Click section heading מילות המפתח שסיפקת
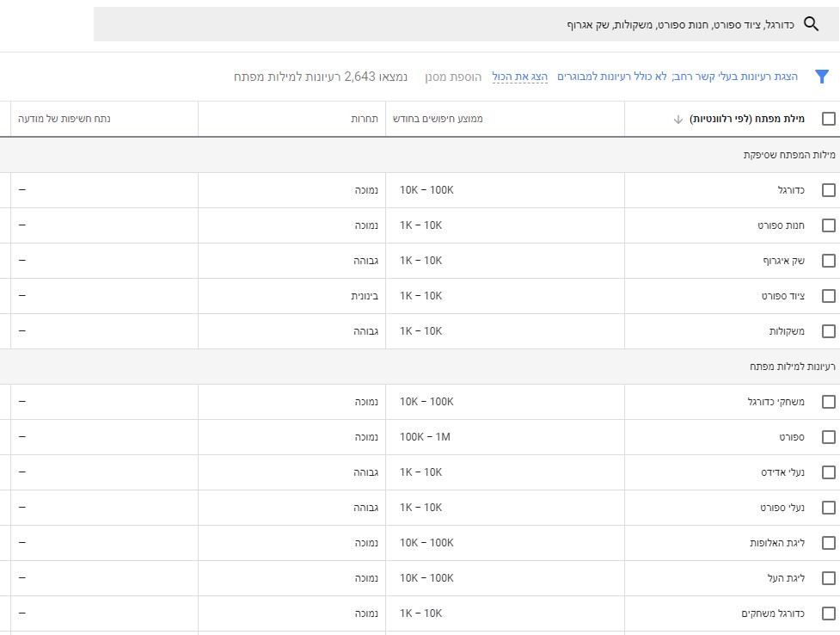The width and height of the screenshot is (840, 635). [789, 155]
